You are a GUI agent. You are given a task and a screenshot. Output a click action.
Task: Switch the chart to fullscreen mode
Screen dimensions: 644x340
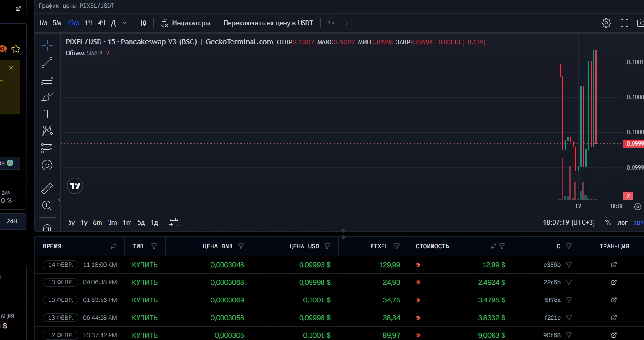pyautogui.click(x=624, y=23)
